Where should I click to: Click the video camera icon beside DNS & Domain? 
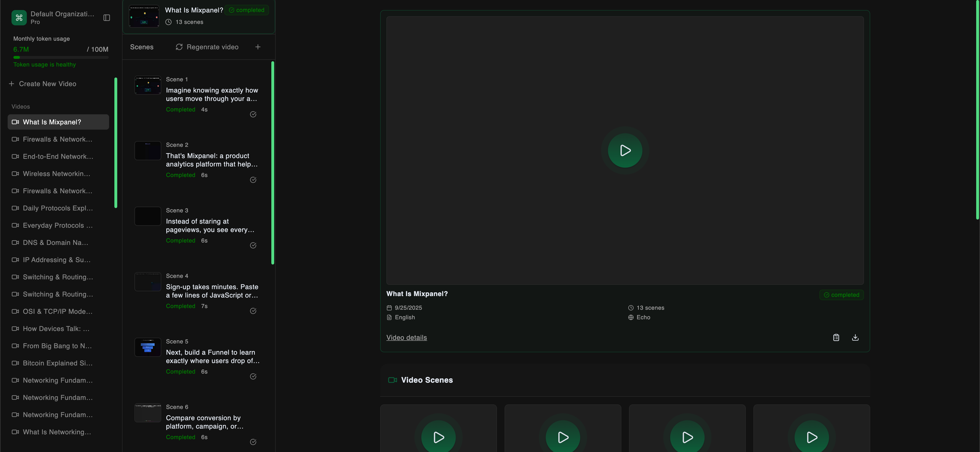tap(15, 243)
